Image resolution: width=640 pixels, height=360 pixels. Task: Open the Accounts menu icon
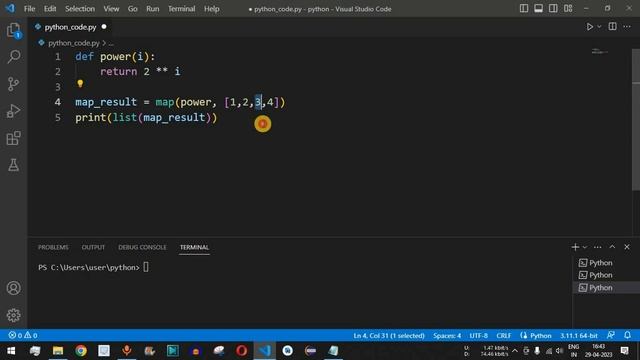point(13,288)
